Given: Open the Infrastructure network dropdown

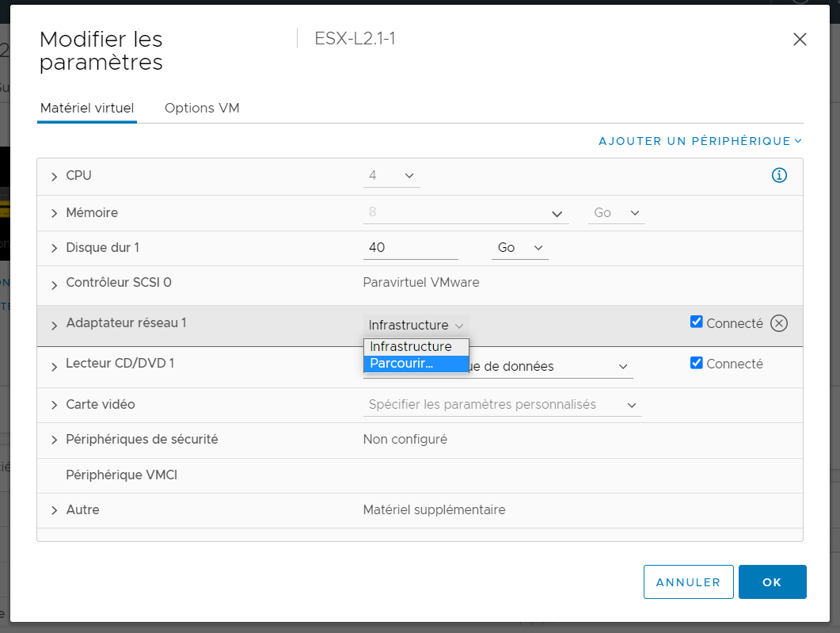Looking at the screenshot, I should [x=416, y=326].
